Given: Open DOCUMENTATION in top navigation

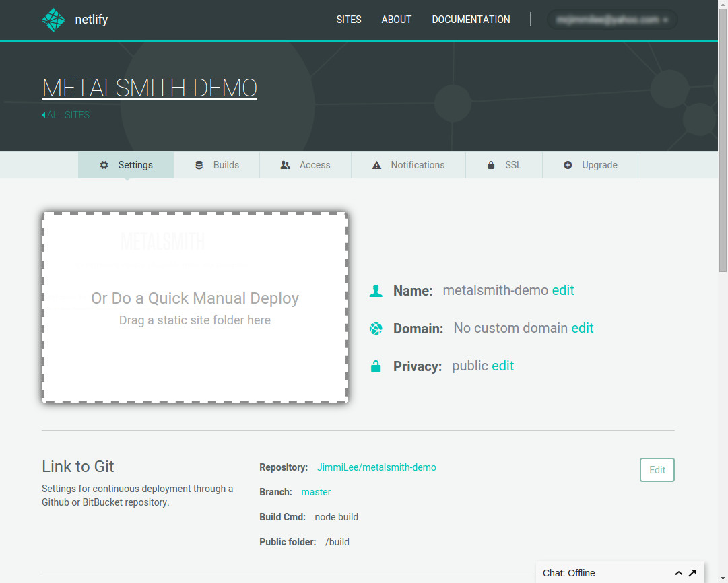Looking at the screenshot, I should [471, 20].
